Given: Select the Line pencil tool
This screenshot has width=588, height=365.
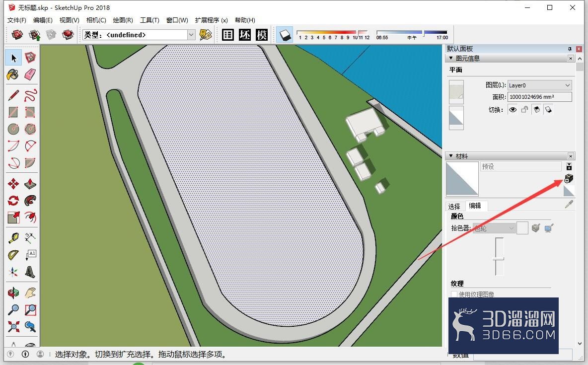Looking at the screenshot, I should (x=13, y=95).
